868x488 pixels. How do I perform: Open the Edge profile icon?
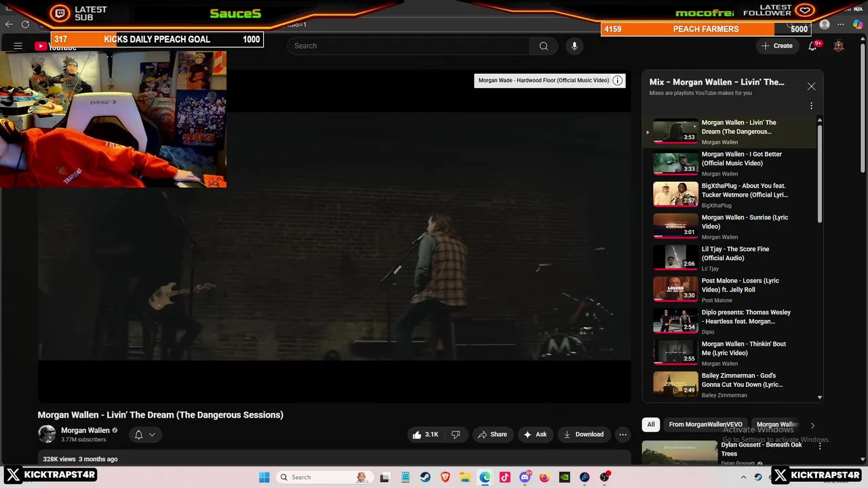(825, 24)
